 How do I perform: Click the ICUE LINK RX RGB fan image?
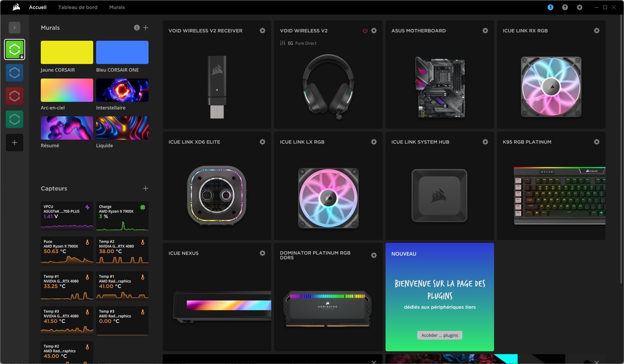point(551,87)
